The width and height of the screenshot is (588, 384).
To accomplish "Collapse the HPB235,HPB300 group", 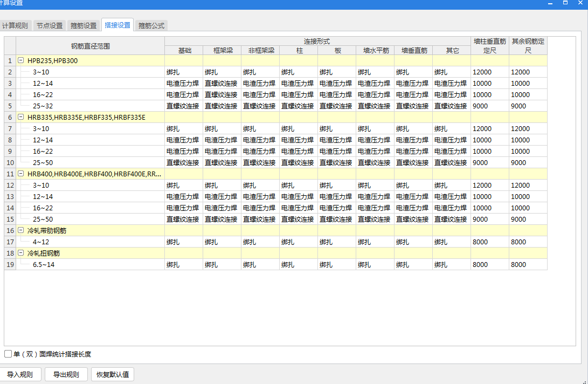I will pyautogui.click(x=21, y=60).
